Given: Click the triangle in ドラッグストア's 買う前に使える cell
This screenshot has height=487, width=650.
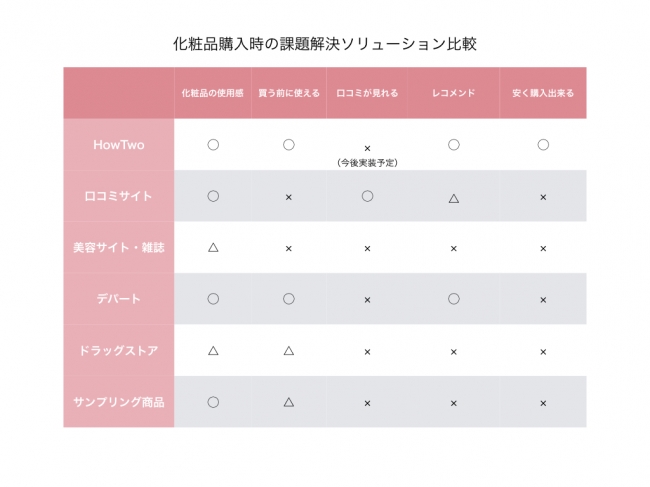Looking at the screenshot, I should click(288, 350).
